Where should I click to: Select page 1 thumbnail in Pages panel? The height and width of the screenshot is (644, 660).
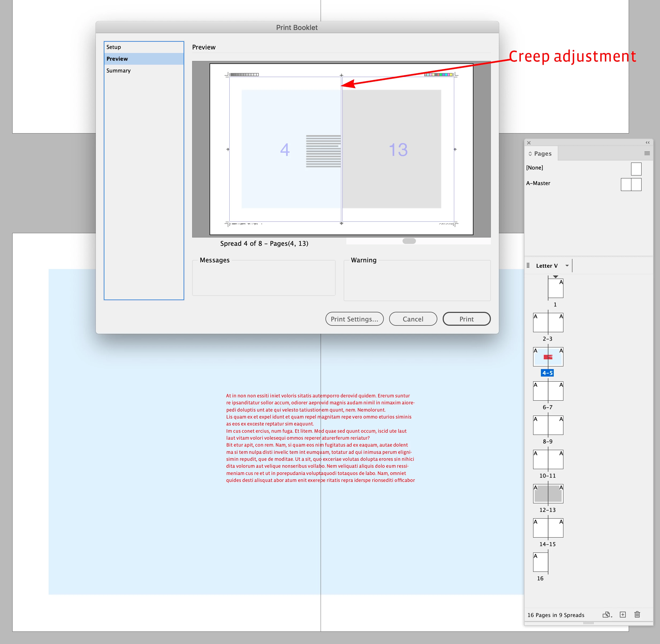[x=555, y=288]
